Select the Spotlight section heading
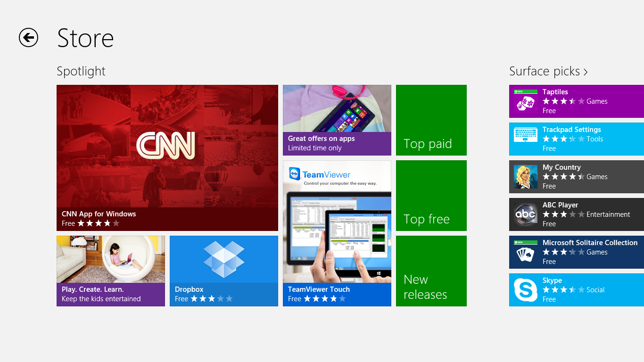The image size is (644, 362). 81,71
